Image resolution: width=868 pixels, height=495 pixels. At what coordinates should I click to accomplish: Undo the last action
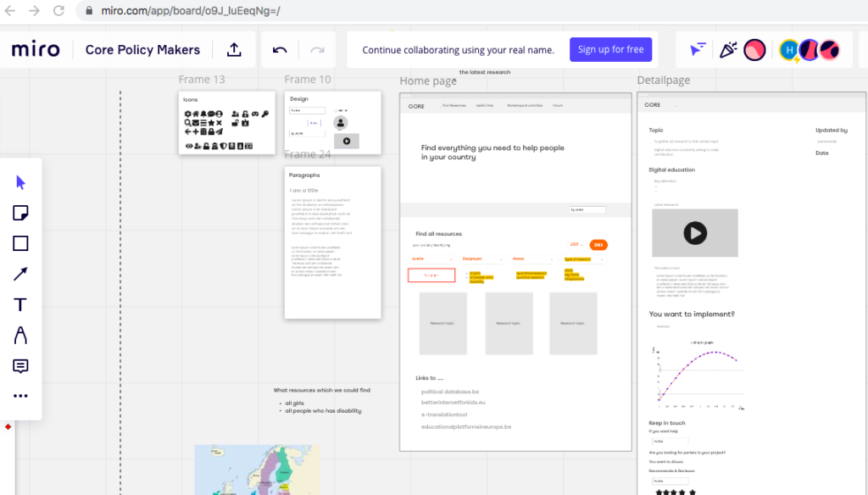click(280, 50)
